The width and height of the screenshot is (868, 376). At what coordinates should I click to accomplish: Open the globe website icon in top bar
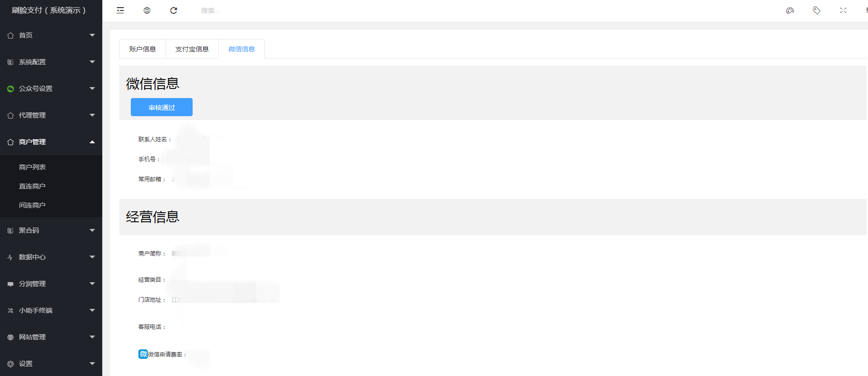[147, 10]
